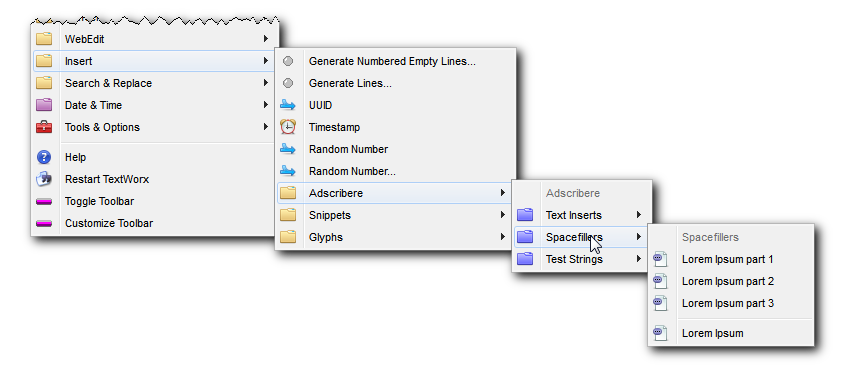This screenshot has width=848, height=381.
Task: Click the blue arrow icon beside UUID
Action: [x=288, y=105]
